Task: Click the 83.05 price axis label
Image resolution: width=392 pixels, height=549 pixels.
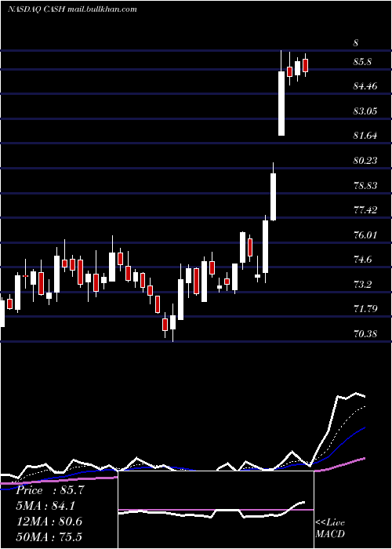Action: click(365, 111)
